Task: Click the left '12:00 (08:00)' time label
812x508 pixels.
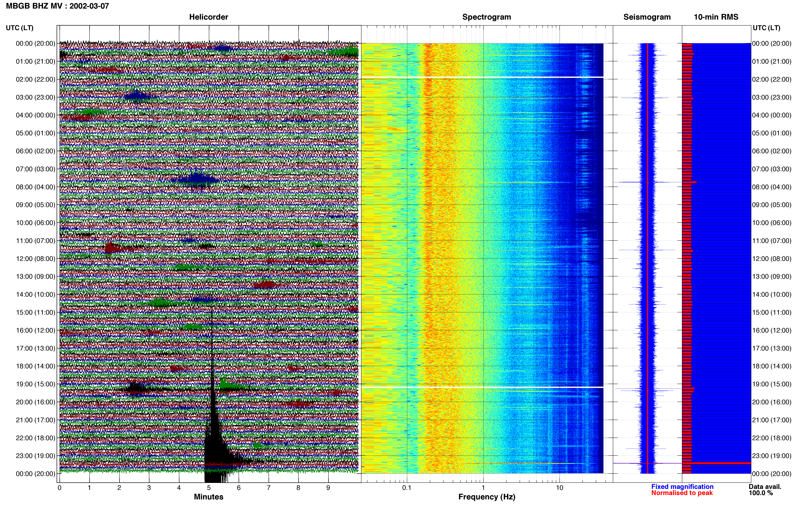Action: pyautogui.click(x=36, y=259)
